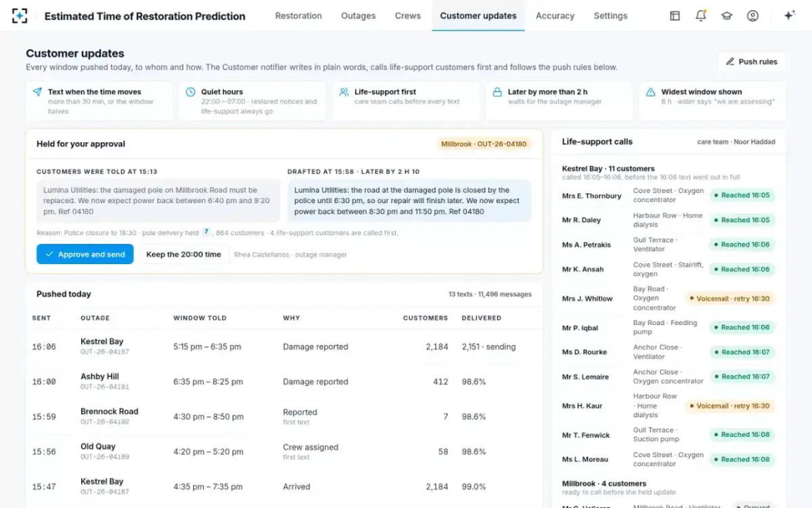The height and width of the screenshot is (508, 812).
Task: Select the 16:06 Kestrel Bay outage name
Action: (101, 341)
